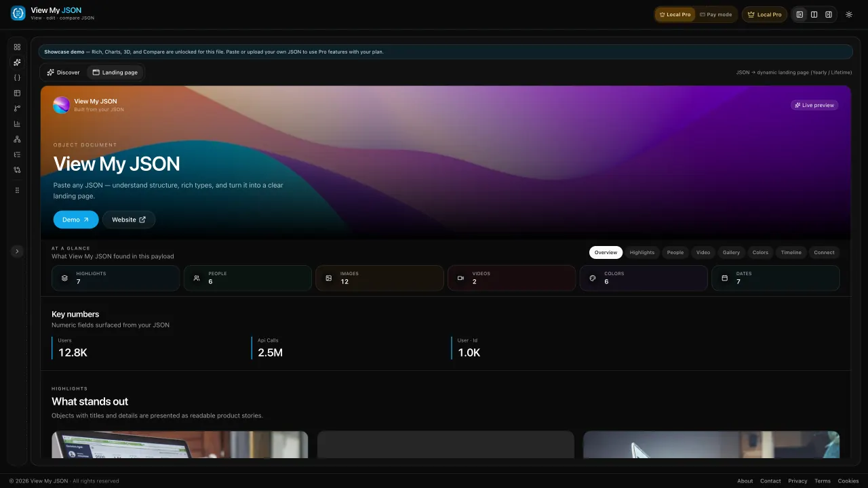Open the middle gray highlight card
Image resolution: width=868 pixels, height=488 pixels.
pyautogui.click(x=446, y=445)
